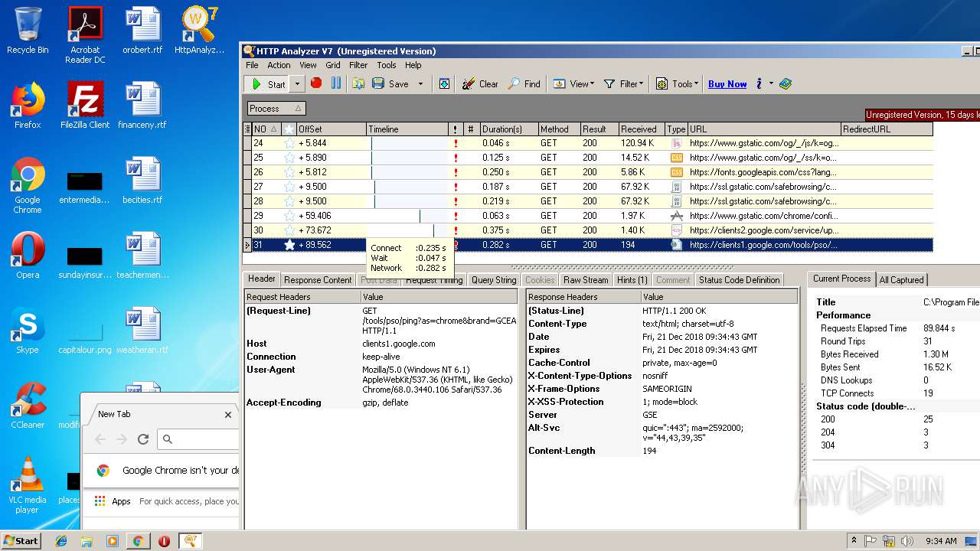Screen dimensions: 980x551
Task: Open the Help menu
Action: [413, 65]
